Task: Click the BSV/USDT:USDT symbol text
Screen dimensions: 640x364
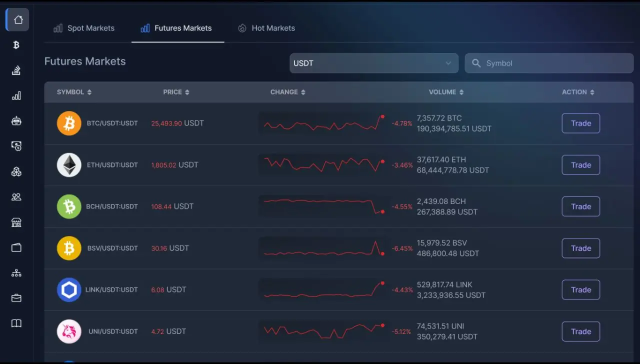Action: pyautogui.click(x=112, y=248)
